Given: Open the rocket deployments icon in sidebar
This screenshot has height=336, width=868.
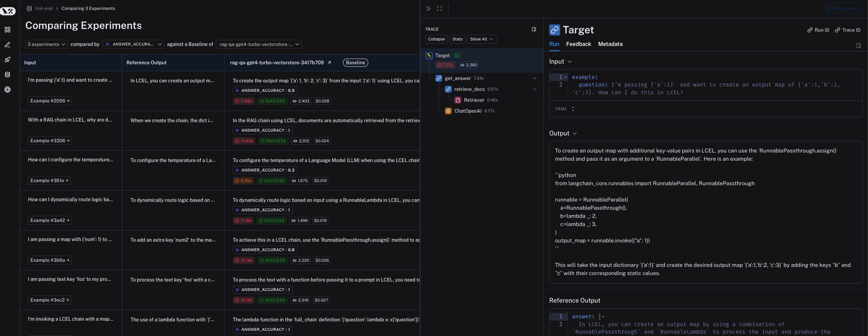Looking at the screenshot, I should (x=8, y=60).
